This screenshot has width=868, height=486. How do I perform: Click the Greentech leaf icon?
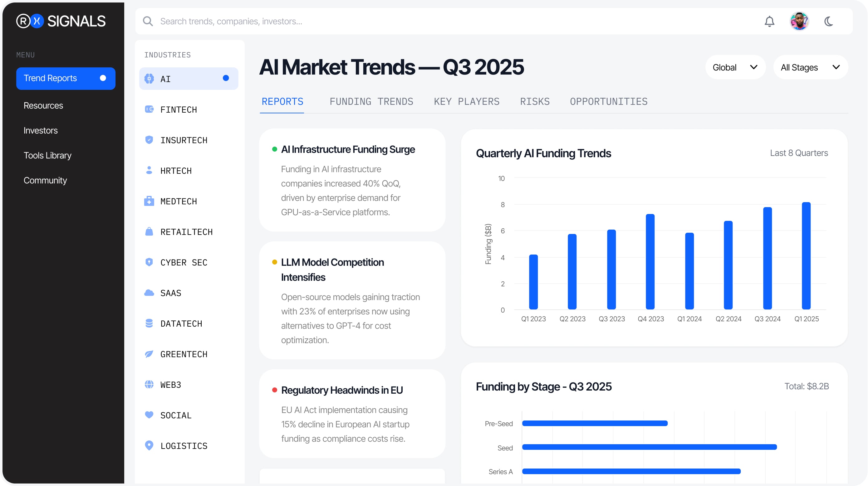(x=149, y=354)
